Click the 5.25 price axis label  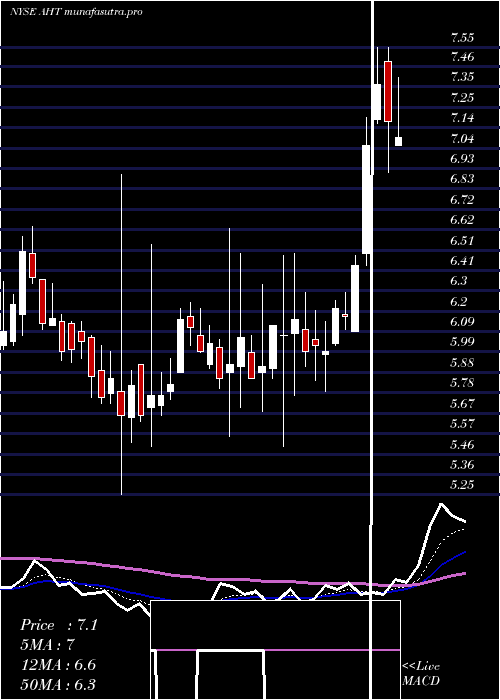tap(462, 484)
